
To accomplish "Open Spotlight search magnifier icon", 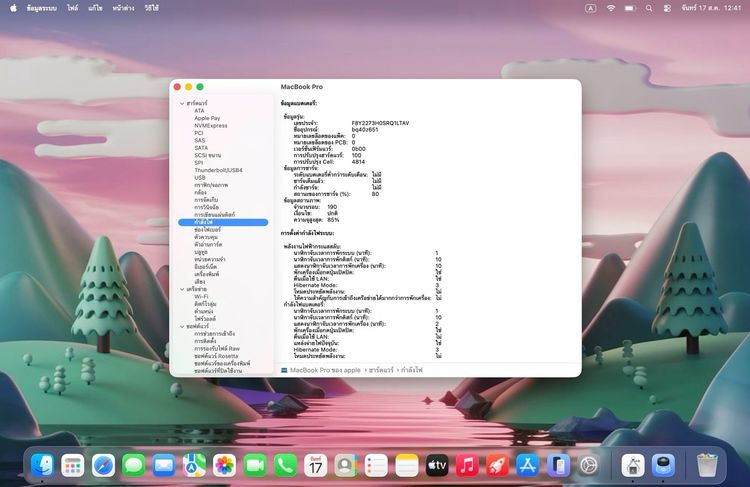I will point(649,8).
